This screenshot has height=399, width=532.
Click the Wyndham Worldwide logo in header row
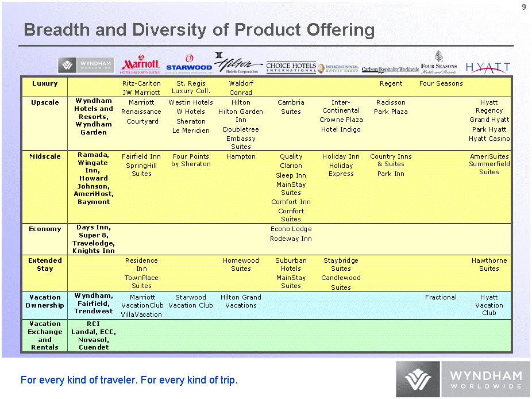86,66
